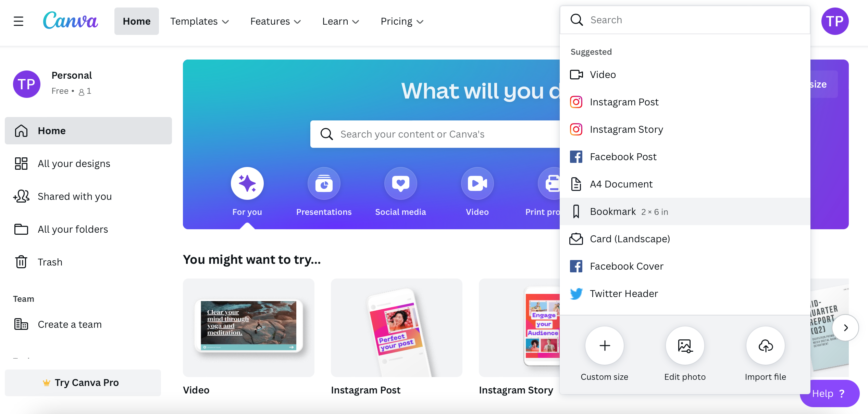Screen dimensions: 868x414
Task: Click the Custom size button
Action: pyautogui.click(x=604, y=345)
